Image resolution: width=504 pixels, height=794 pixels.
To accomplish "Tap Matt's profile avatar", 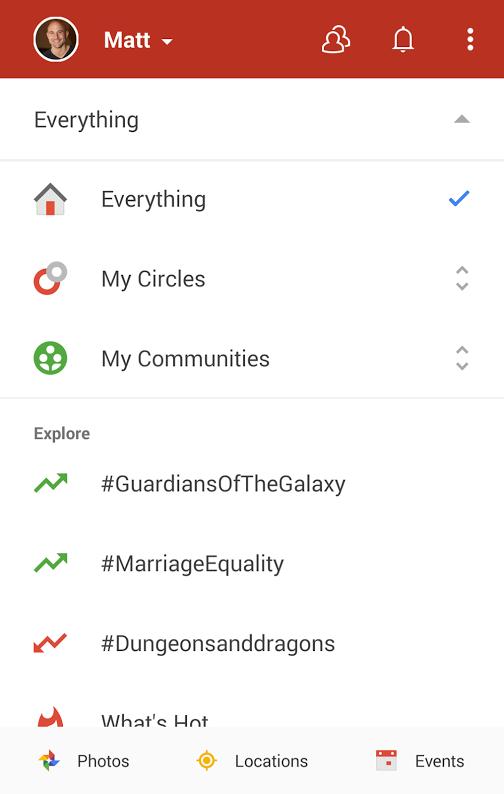I will pyautogui.click(x=56, y=39).
